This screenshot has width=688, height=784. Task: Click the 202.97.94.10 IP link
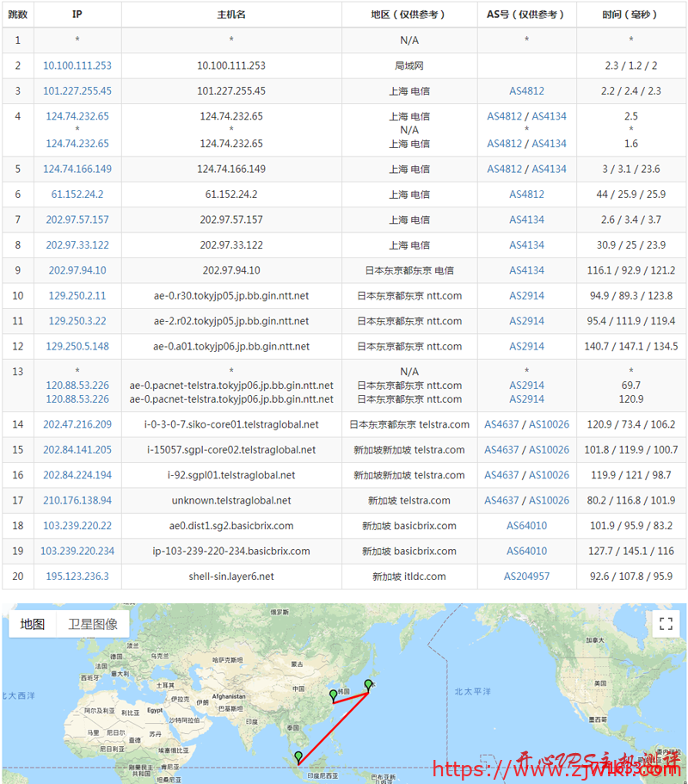click(x=77, y=270)
